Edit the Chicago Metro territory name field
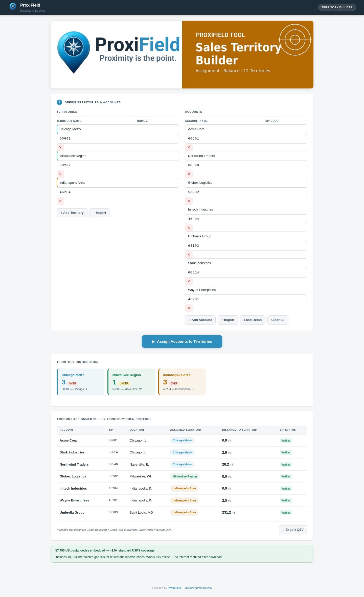Image resolution: width=364 pixels, height=597 pixels. pyautogui.click(x=118, y=129)
